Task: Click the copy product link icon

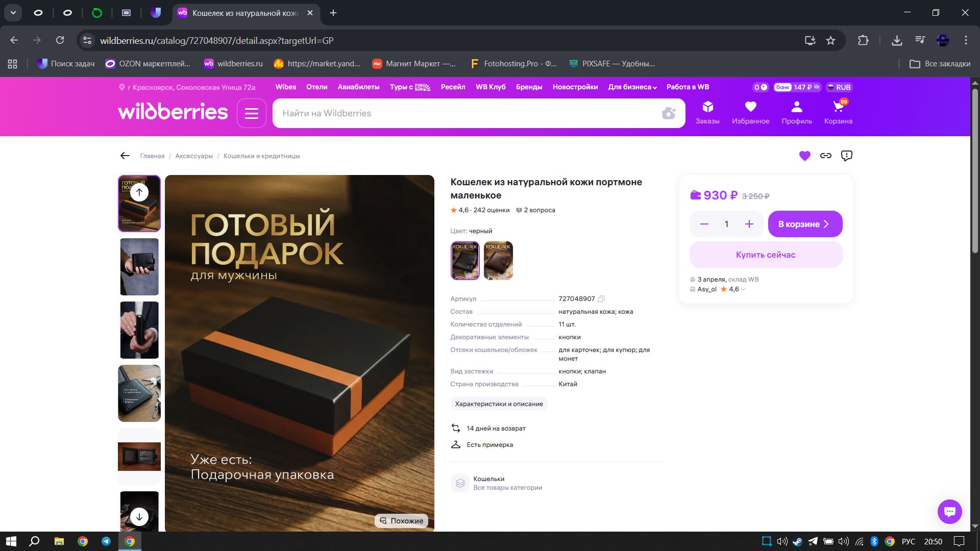Action: 826,156
